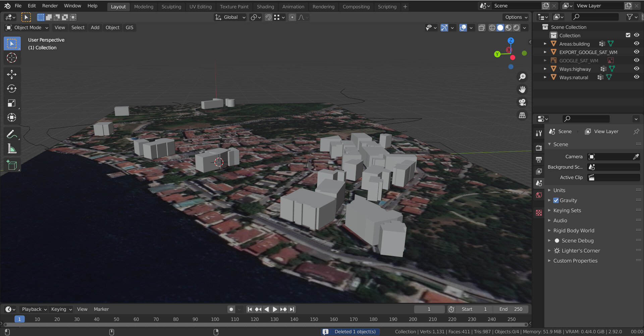Toggle the camera view icon
The height and width of the screenshot is (336, 644).
pyautogui.click(x=522, y=102)
